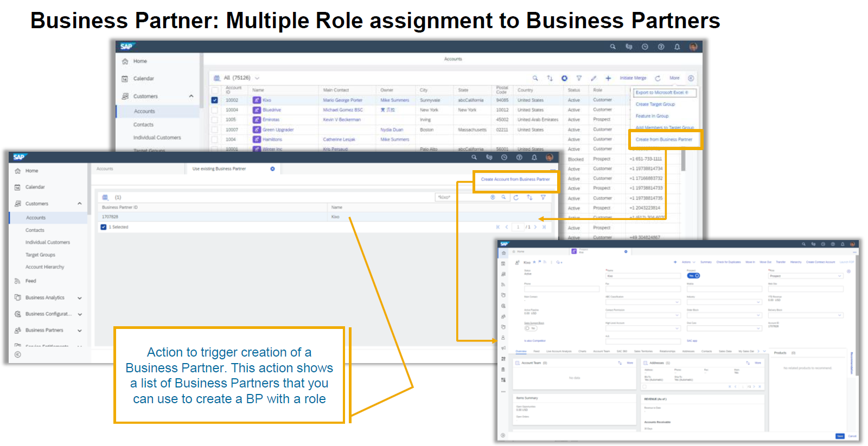Check the account 1005 Emirotas row checkbox

point(215,120)
